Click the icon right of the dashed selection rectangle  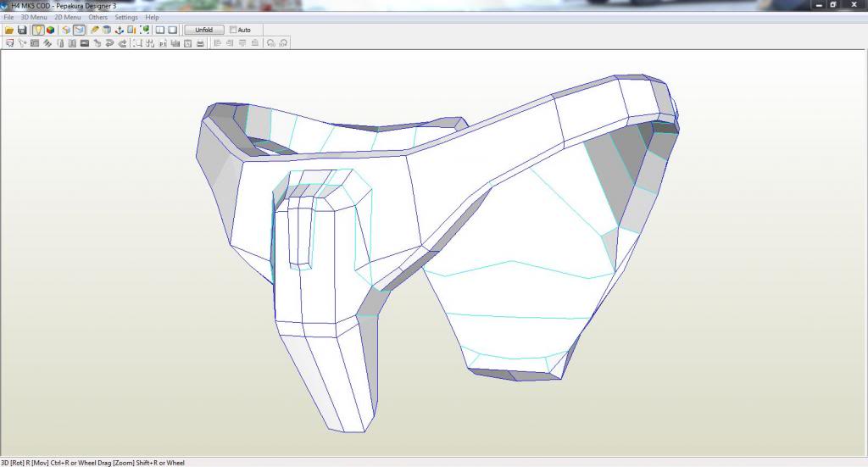click(x=150, y=43)
